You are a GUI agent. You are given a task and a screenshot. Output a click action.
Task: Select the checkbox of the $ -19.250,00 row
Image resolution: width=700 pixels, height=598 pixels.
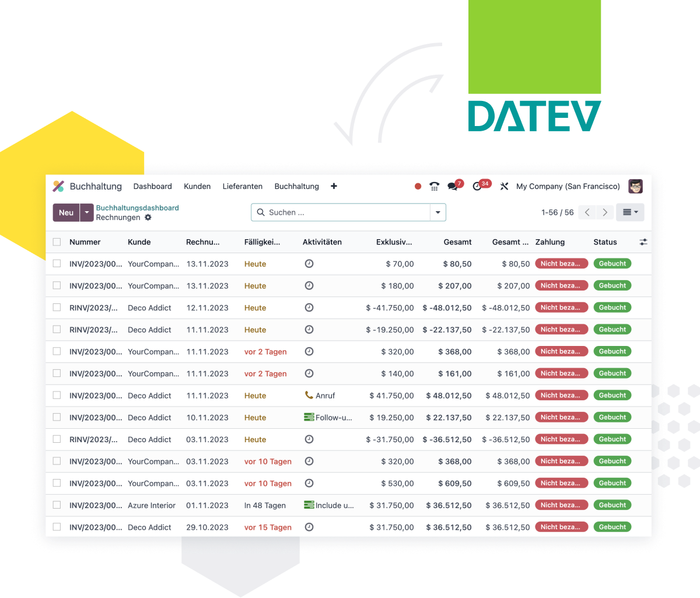(x=57, y=330)
